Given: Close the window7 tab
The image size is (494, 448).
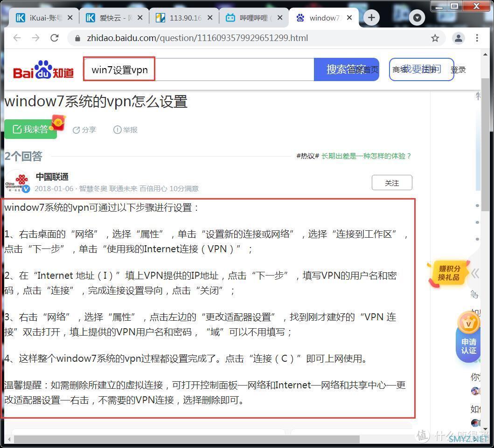Looking at the screenshot, I should (349, 18).
